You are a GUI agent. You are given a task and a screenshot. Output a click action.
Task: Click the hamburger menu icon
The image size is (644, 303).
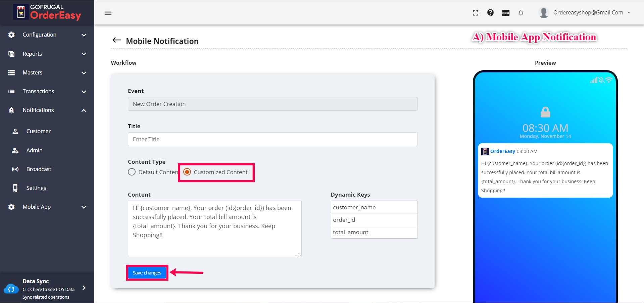108,13
